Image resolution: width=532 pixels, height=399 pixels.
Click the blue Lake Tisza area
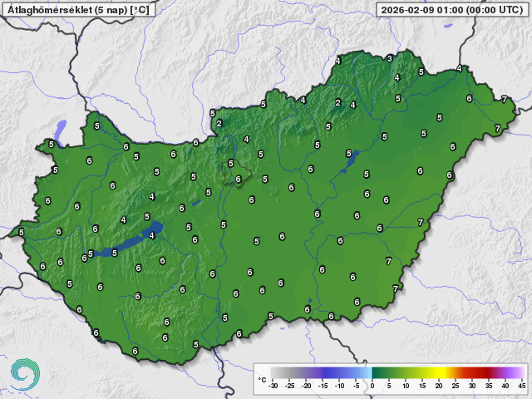pos(349,158)
